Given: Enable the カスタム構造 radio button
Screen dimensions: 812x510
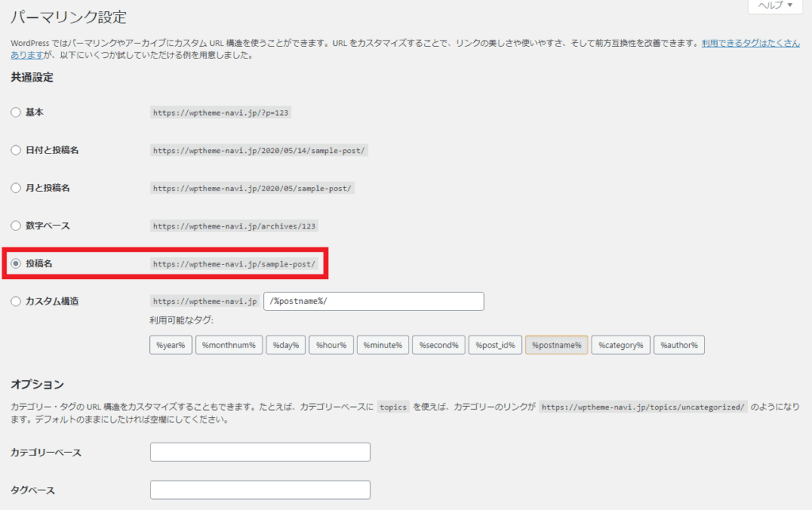Looking at the screenshot, I should (x=16, y=301).
